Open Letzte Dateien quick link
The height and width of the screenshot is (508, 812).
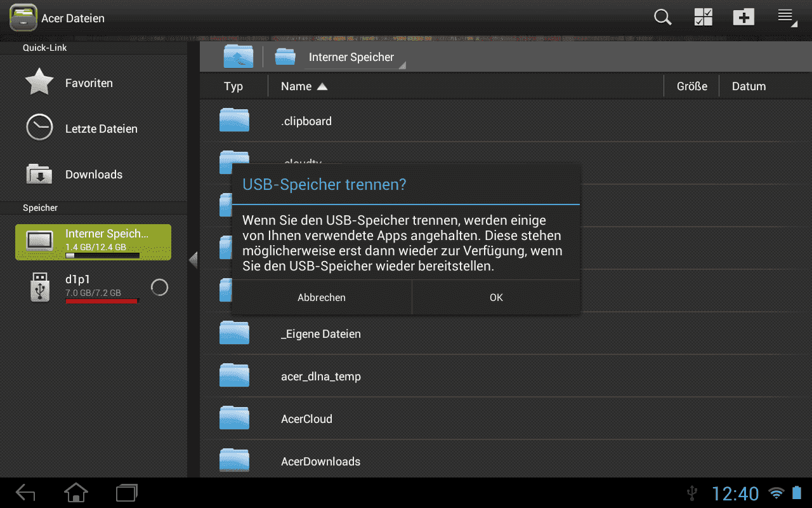[93, 129]
